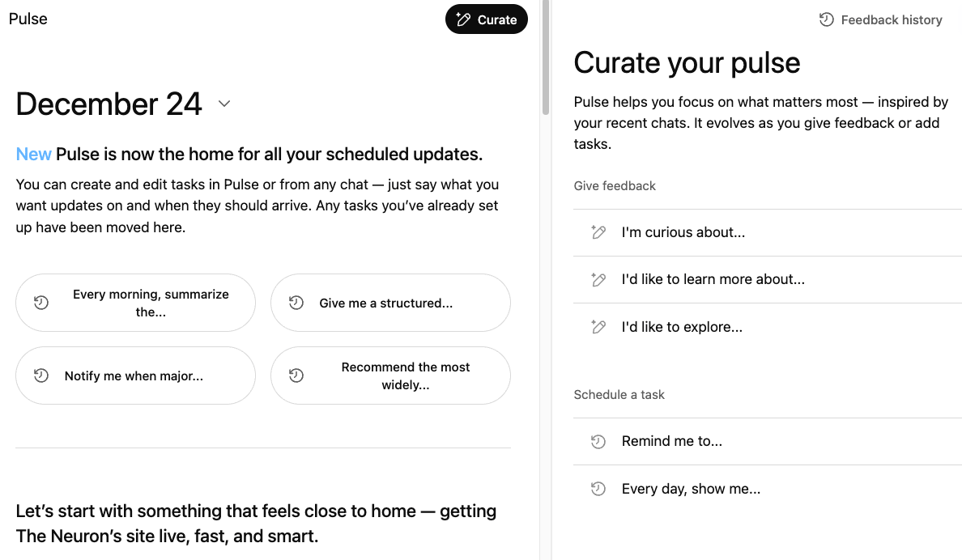The width and height of the screenshot is (962, 560).
Task: Click clock icon beside Every day, show me
Action: coord(598,490)
